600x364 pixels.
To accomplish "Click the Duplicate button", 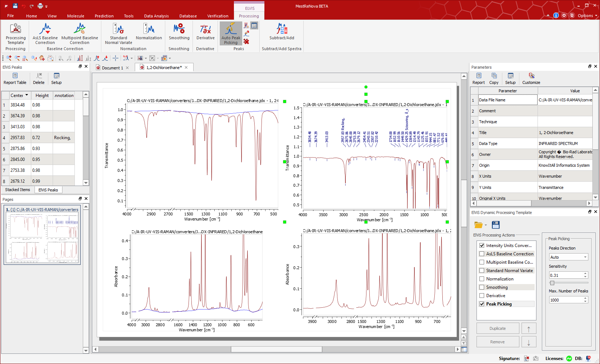I will [x=497, y=328].
